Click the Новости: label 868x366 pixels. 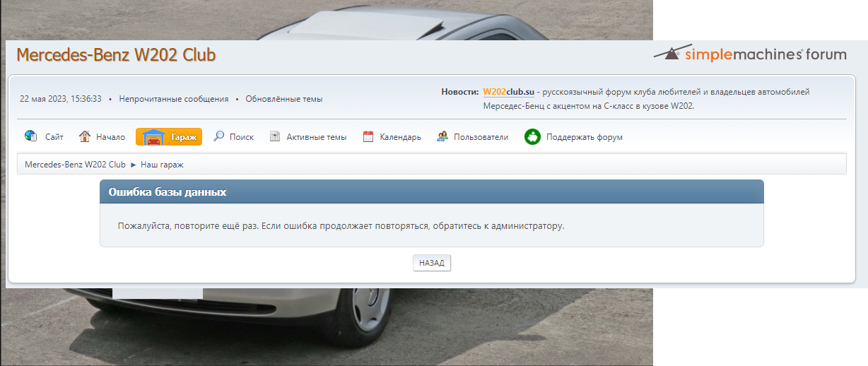pyautogui.click(x=460, y=92)
